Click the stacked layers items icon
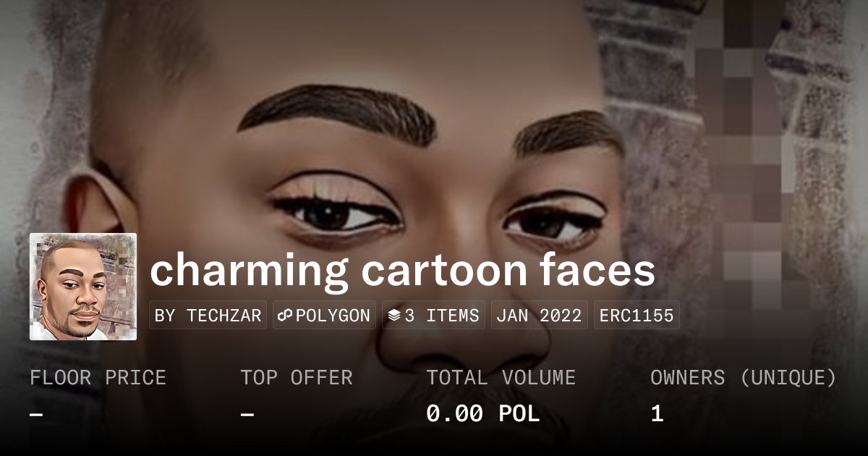 (x=394, y=316)
